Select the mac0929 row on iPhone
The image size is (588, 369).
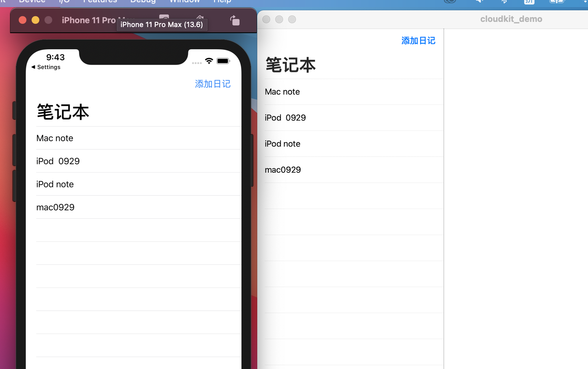139,207
